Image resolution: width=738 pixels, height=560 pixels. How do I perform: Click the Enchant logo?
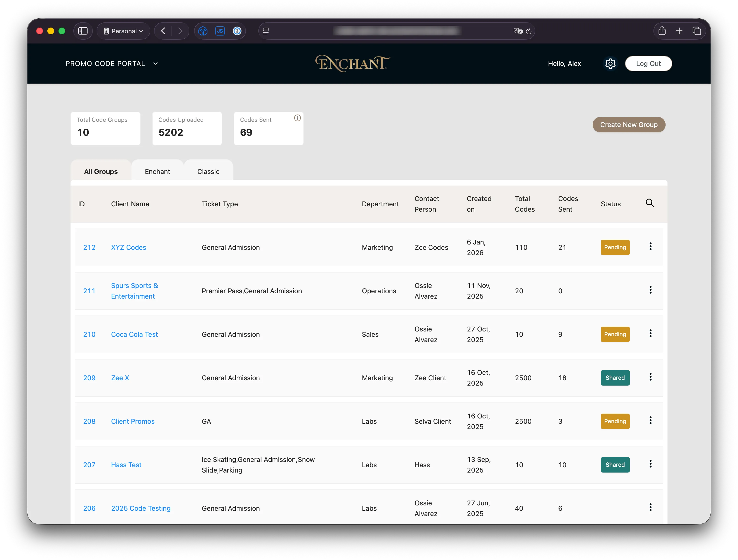[x=353, y=63]
